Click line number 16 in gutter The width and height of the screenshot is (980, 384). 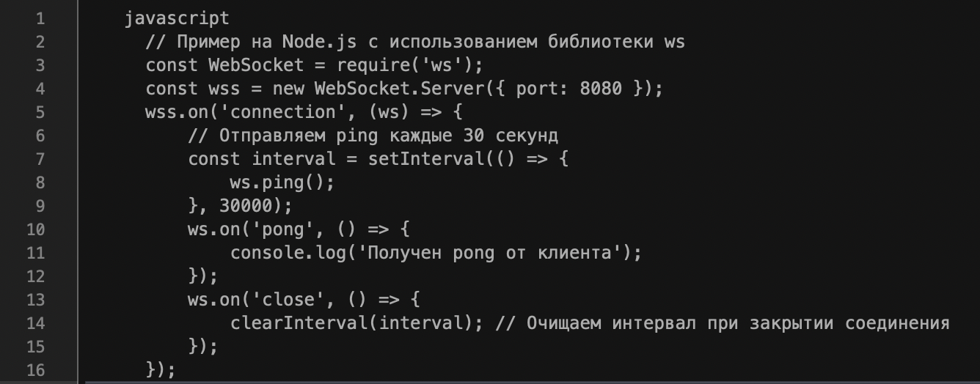point(34,370)
